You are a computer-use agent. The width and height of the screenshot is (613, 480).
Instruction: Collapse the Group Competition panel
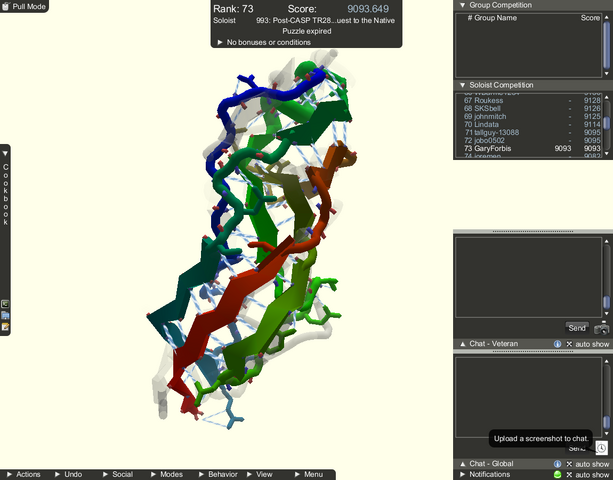coord(463,5)
